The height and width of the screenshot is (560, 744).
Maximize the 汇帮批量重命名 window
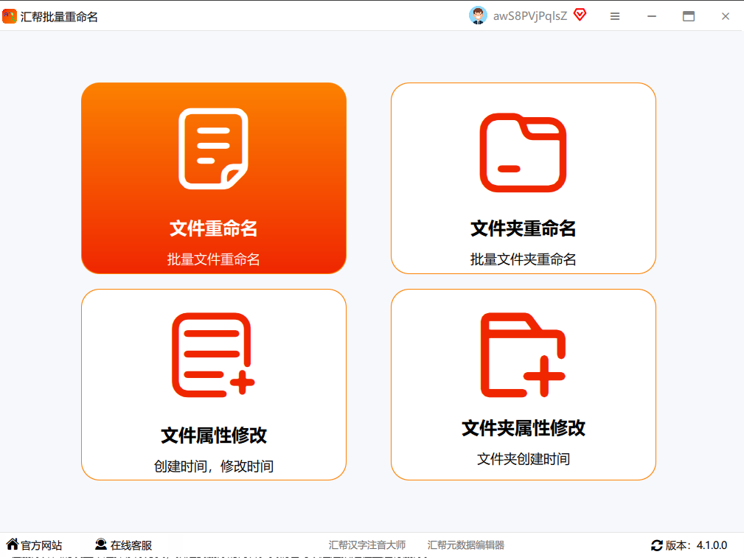[689, 16]
